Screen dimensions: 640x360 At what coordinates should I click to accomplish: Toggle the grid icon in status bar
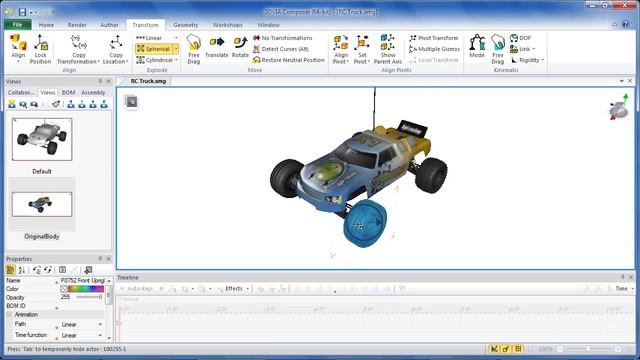518,349
